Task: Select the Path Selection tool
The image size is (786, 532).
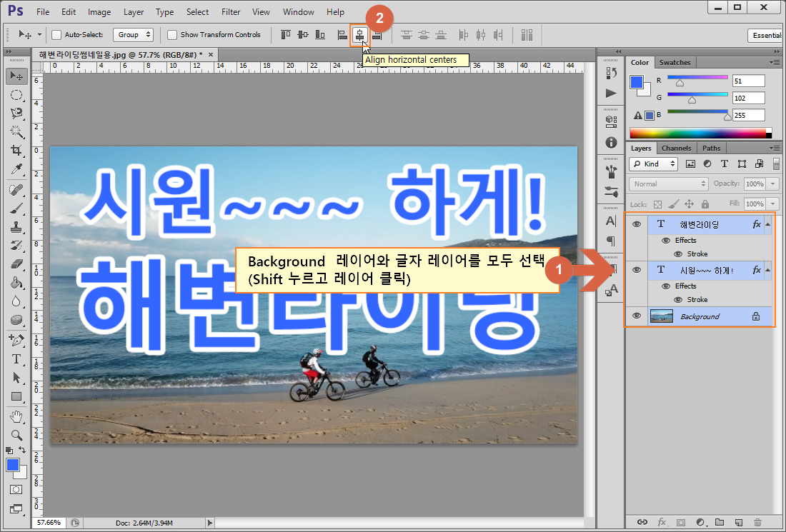Action: coord(16,377)
